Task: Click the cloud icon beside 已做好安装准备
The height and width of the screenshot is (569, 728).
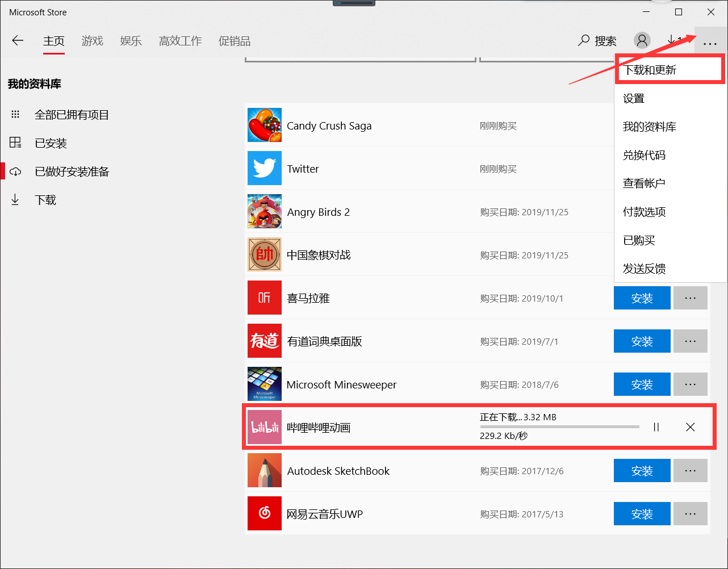Action: (x=15, y=171)
